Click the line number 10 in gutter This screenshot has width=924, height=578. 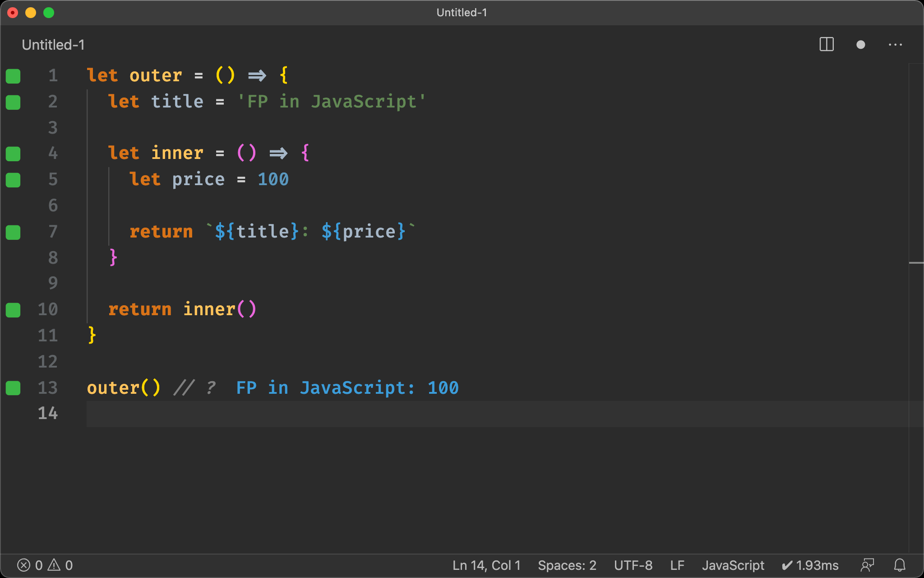coord(48,309)
